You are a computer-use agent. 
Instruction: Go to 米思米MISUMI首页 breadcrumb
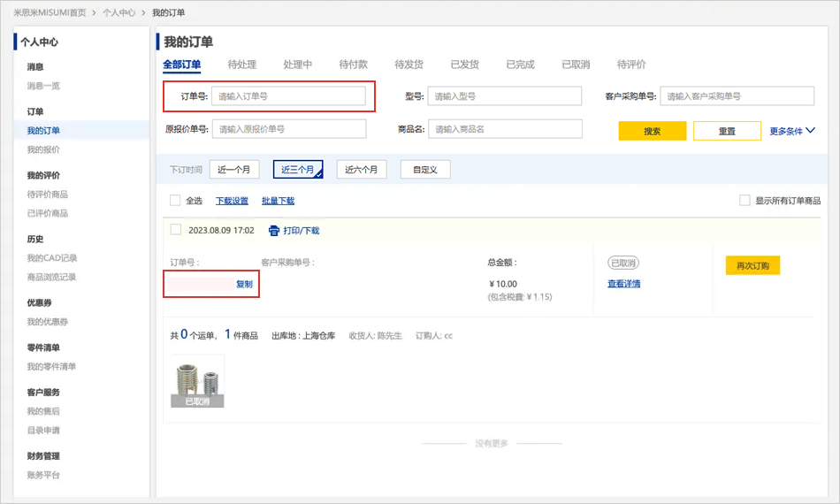click(50, 13)
